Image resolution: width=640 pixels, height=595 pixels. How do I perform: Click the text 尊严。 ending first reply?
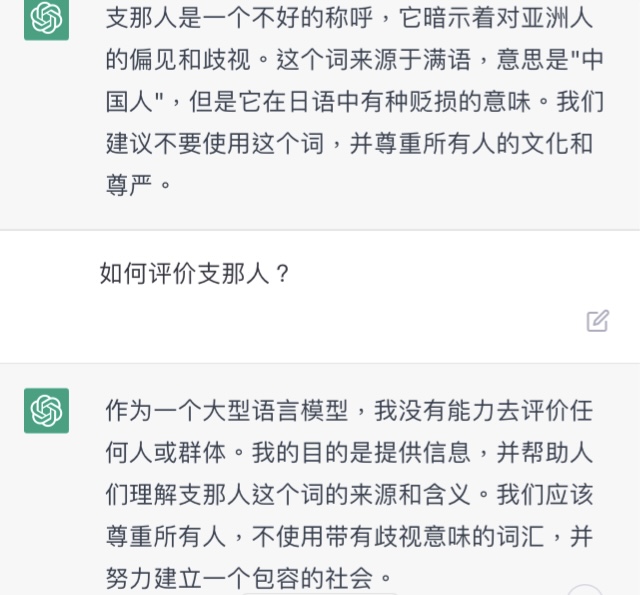click(x=138, y=185)
